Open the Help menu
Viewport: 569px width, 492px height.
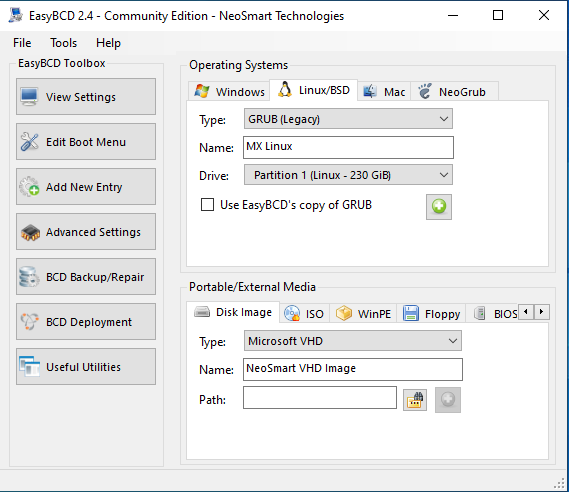point(108,43)
